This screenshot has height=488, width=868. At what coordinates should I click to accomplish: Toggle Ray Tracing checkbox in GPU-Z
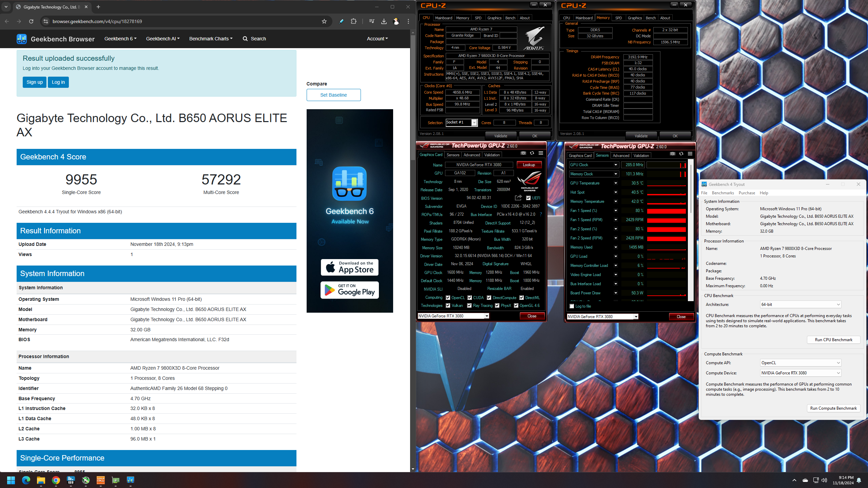[x=469, y=306]
